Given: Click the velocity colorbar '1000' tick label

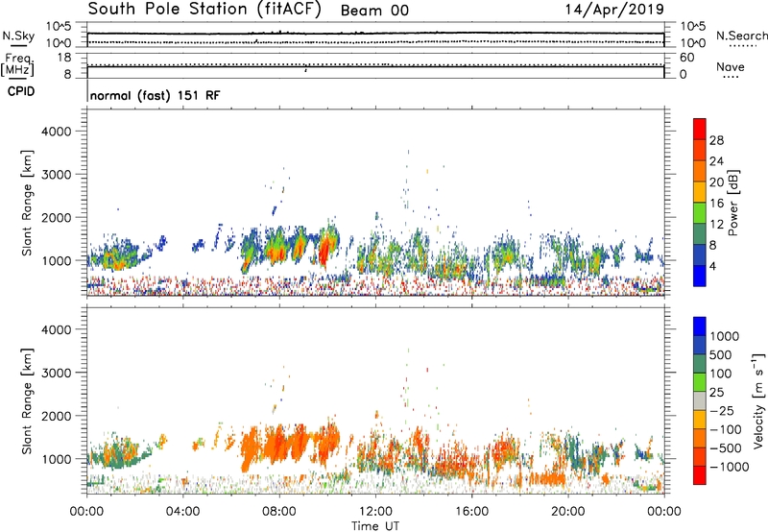Looking at the screenshot, I should (724, 336).
